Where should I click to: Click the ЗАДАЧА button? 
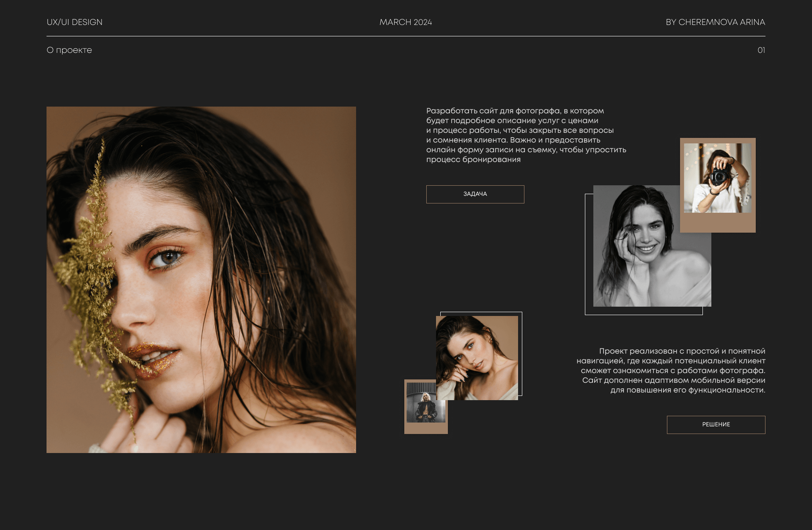pos(475,194)
